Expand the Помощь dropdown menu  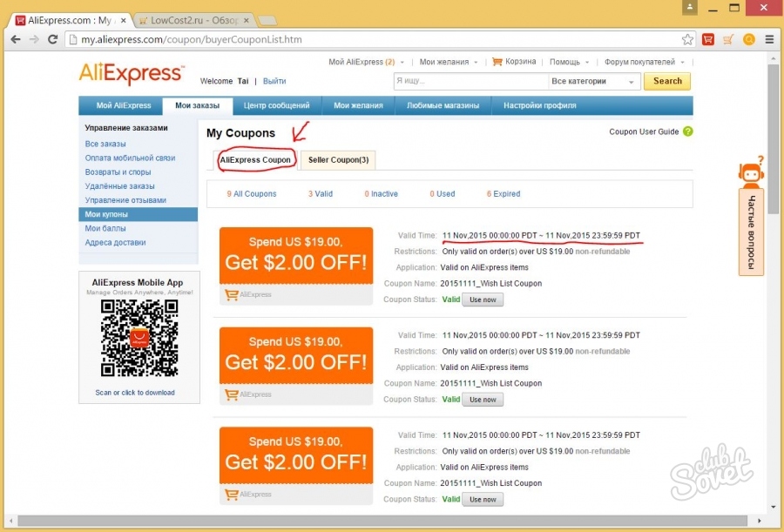pyautogui.click(x=570, y=62)
